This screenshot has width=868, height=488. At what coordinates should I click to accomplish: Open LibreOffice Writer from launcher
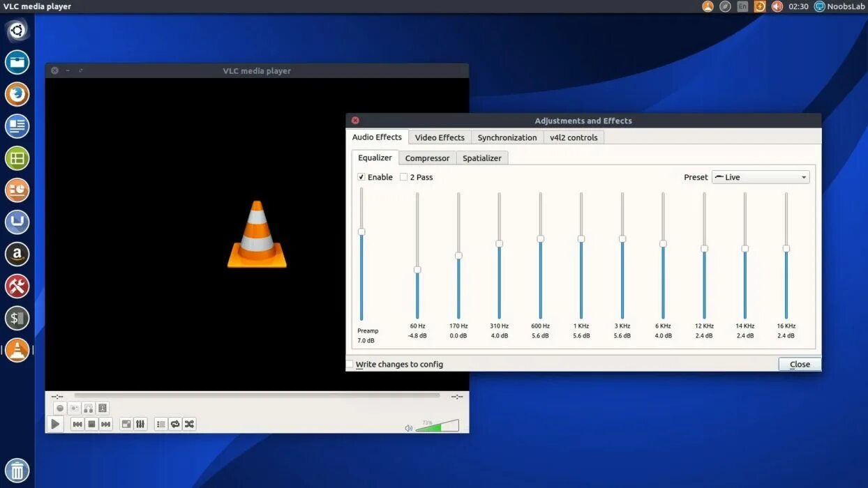(x=17, y=126)
